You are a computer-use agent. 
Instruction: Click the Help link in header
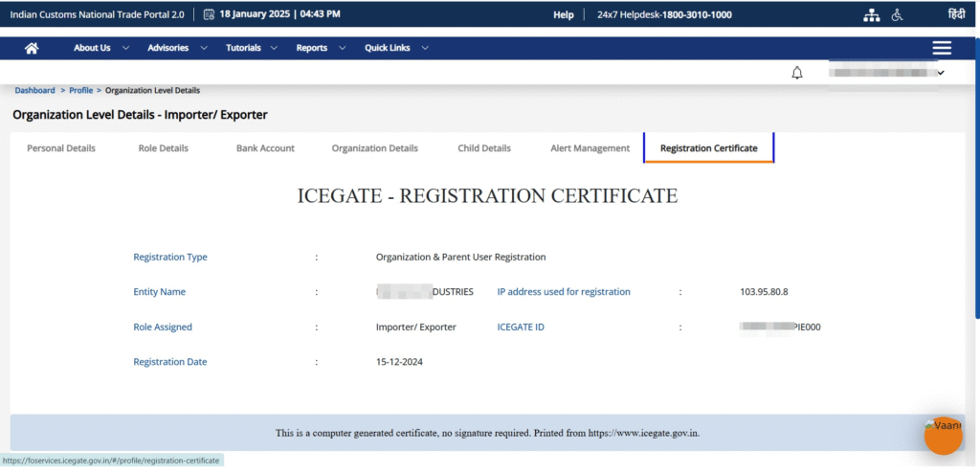(x=564, y=14)
